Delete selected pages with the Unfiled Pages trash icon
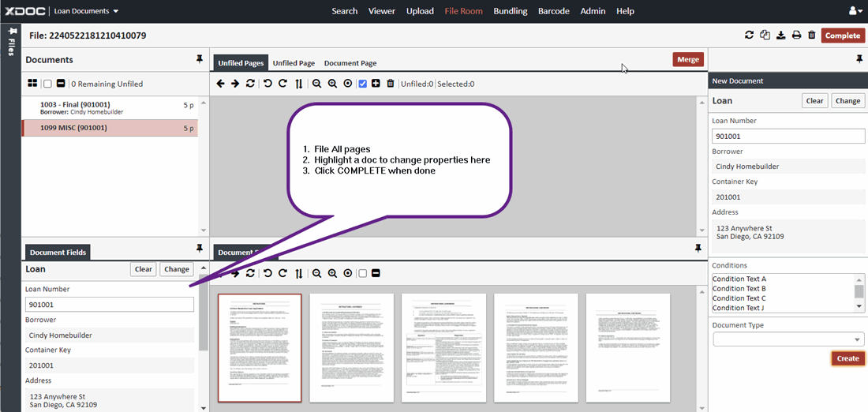Screen dimensions: 868x412 (390, 84)
